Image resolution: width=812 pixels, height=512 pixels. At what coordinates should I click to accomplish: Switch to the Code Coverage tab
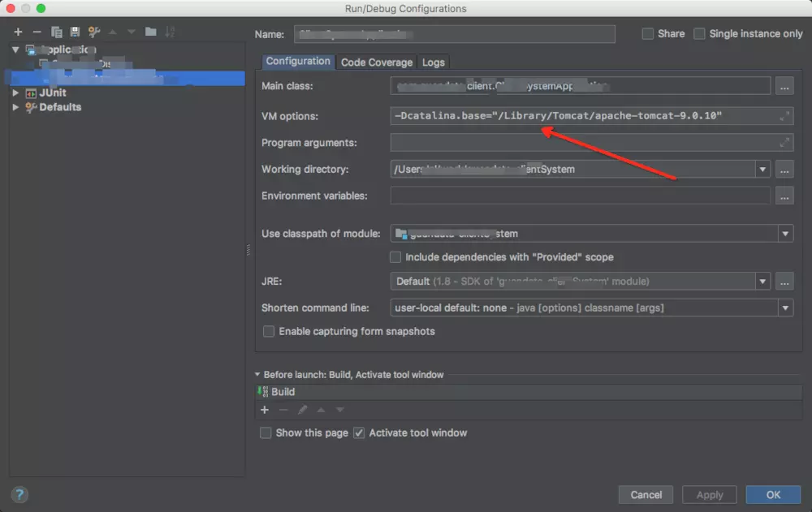377,62
